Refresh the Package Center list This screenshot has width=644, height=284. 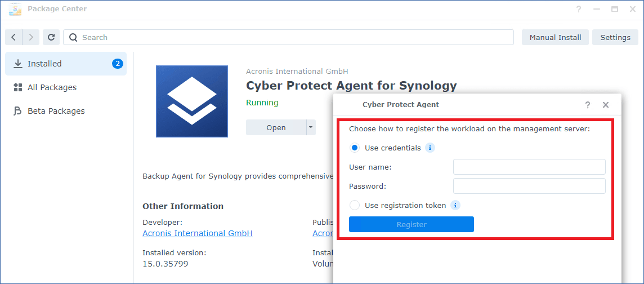click(51, 37)
